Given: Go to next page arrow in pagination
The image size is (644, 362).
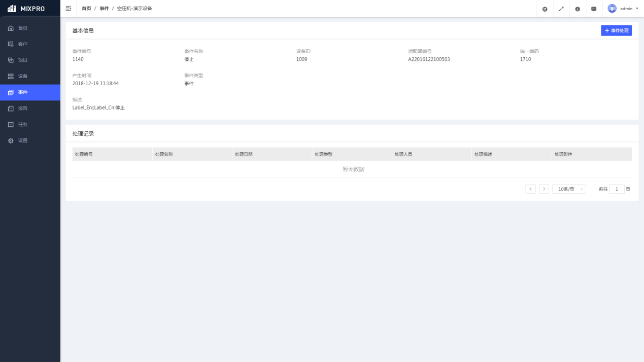Looking at the screenshot, I should pos(544,189).
